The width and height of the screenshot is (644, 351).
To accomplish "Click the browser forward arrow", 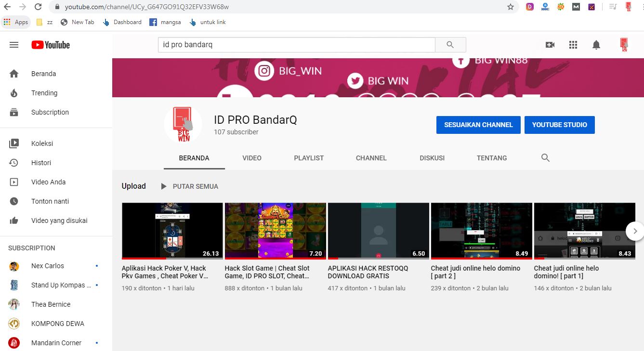I will 23,7.
